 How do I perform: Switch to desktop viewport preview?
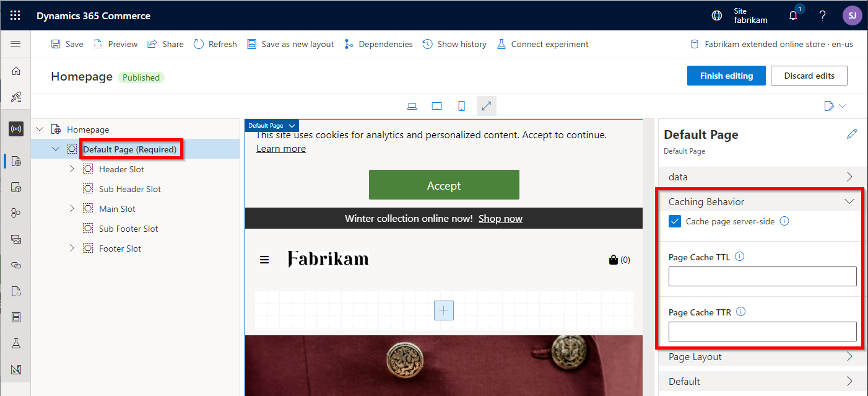point(412,106)
